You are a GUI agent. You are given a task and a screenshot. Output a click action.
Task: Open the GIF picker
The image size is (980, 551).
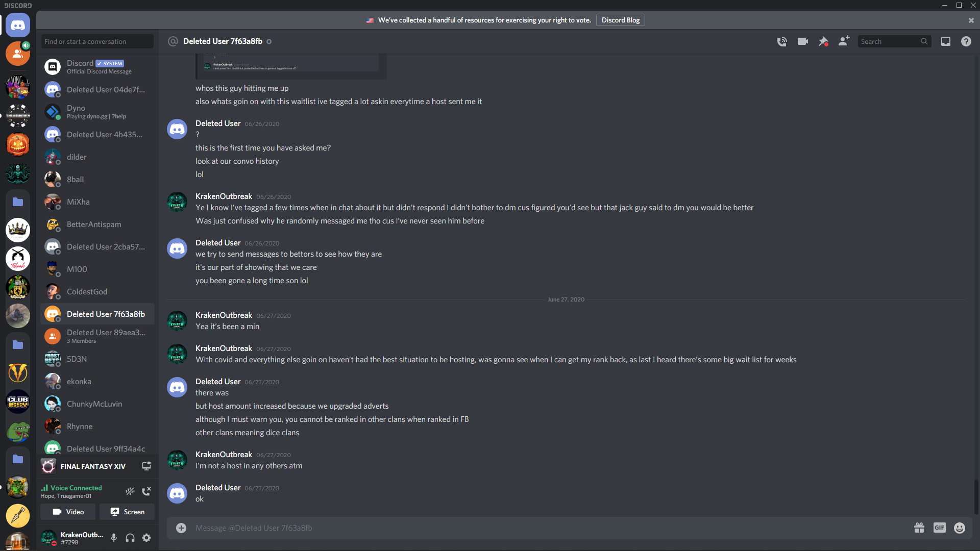[940, 528]
